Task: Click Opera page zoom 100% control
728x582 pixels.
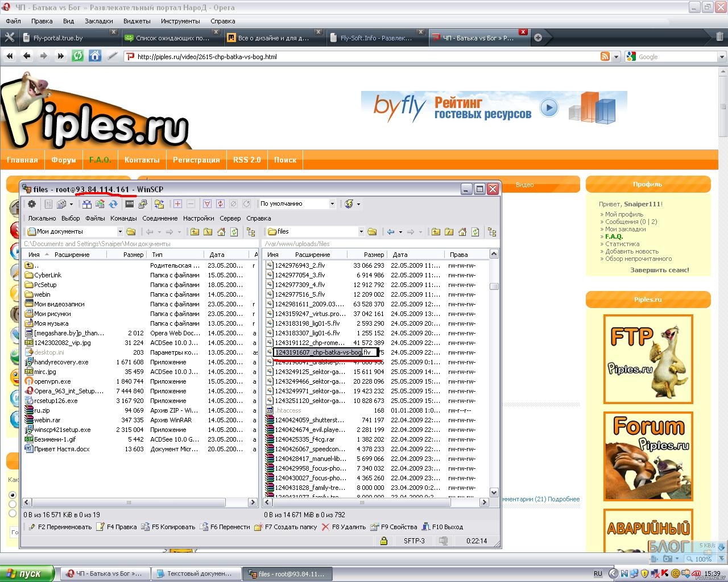Action: [x=699, y=559]
